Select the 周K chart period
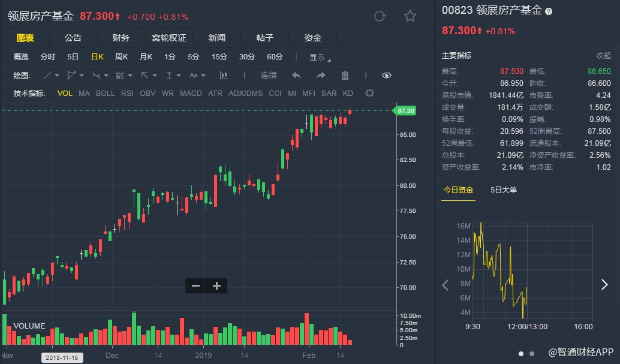 coord(122,57)
